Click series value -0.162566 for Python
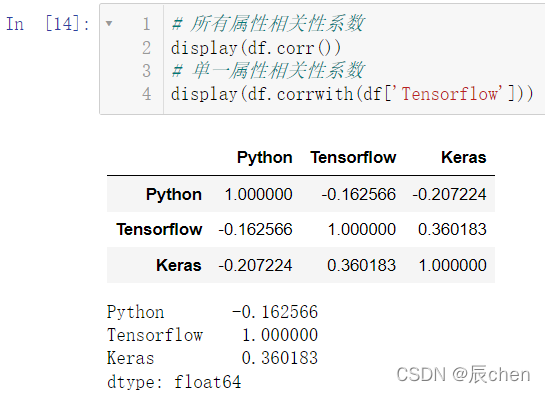Image resolution: width=545 pixels, height=393 pixels. click(x=275, y=312)
